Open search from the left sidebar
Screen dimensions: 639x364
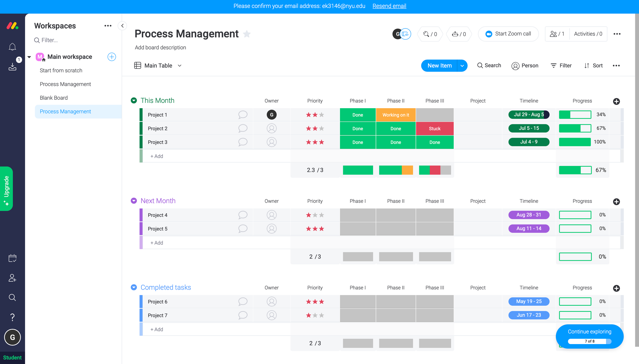pyautogui.click(x=12, y=297)
